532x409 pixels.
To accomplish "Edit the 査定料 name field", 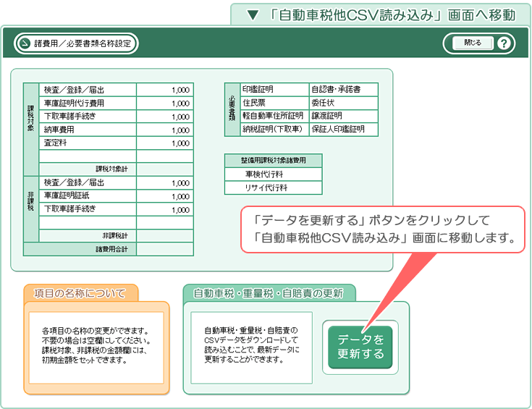I will (x=88, y=143).
